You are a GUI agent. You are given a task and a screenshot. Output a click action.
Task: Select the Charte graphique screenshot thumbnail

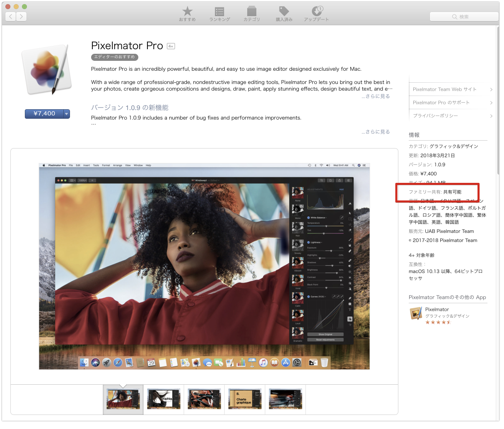pyautogui.click(x=245, y=399)
